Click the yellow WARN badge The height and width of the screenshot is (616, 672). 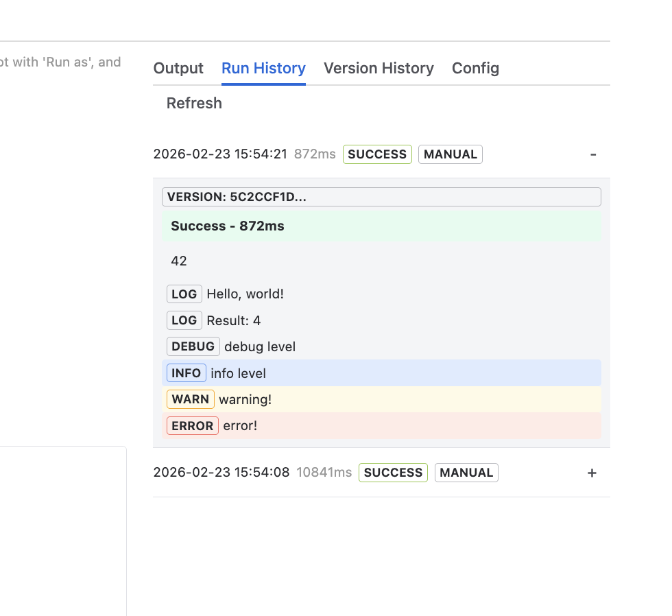click(x=190, y=399)
